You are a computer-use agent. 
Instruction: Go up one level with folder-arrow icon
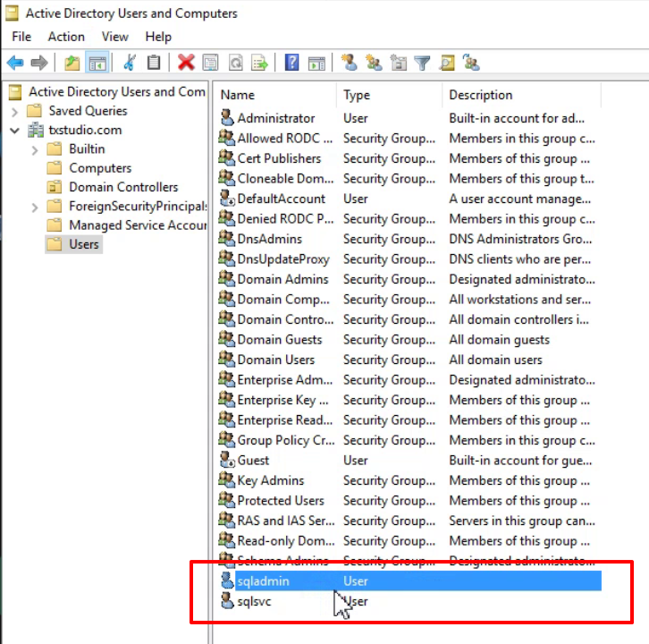pos(72,63)
